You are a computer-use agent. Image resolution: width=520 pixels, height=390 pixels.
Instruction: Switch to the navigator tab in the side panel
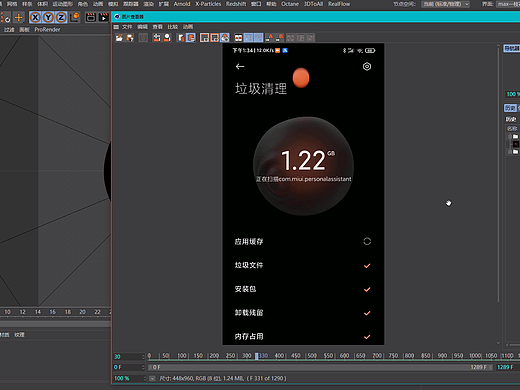click(512, 49)
